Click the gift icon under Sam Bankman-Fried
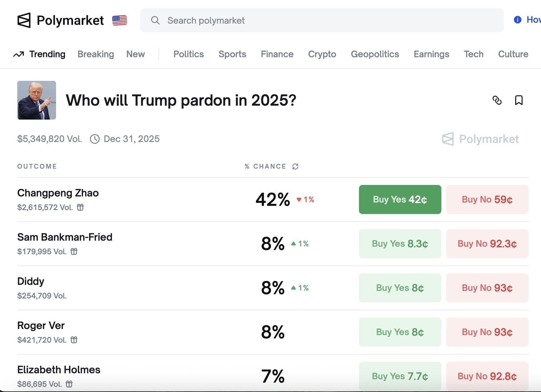The height and width of the screenshot is (392, 541). pos(74,252)
